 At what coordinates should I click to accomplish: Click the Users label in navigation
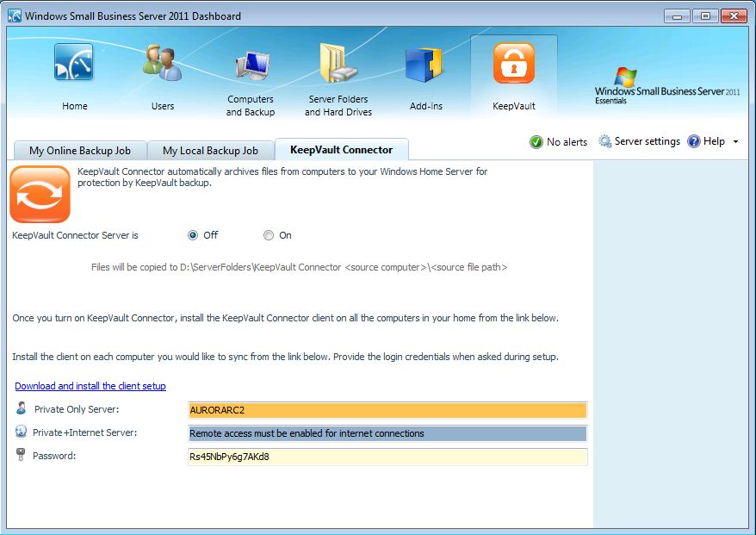163,106
